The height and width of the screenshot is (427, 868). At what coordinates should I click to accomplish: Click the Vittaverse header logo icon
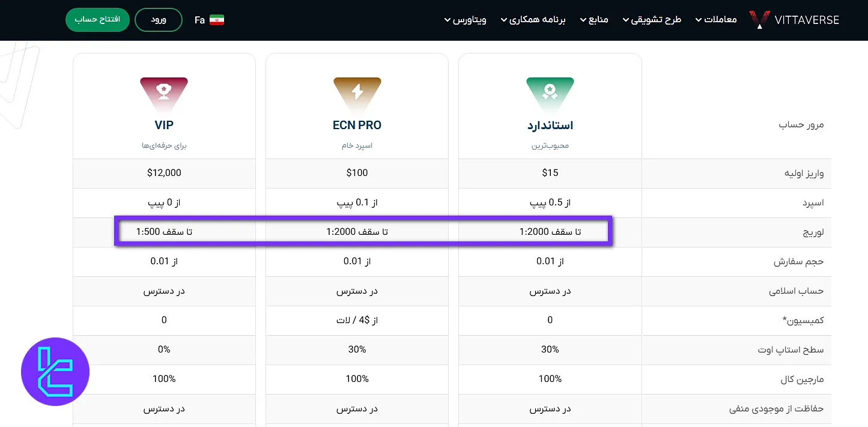[759, 19]
